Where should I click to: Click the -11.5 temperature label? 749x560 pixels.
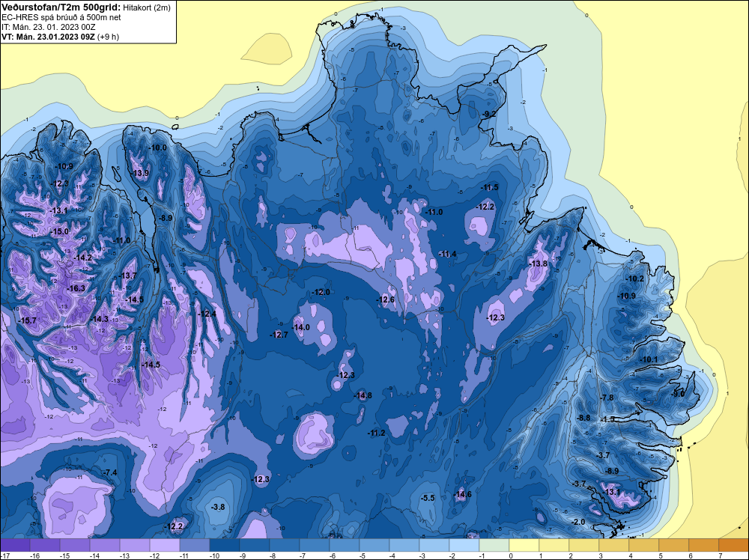click(490, 187)
